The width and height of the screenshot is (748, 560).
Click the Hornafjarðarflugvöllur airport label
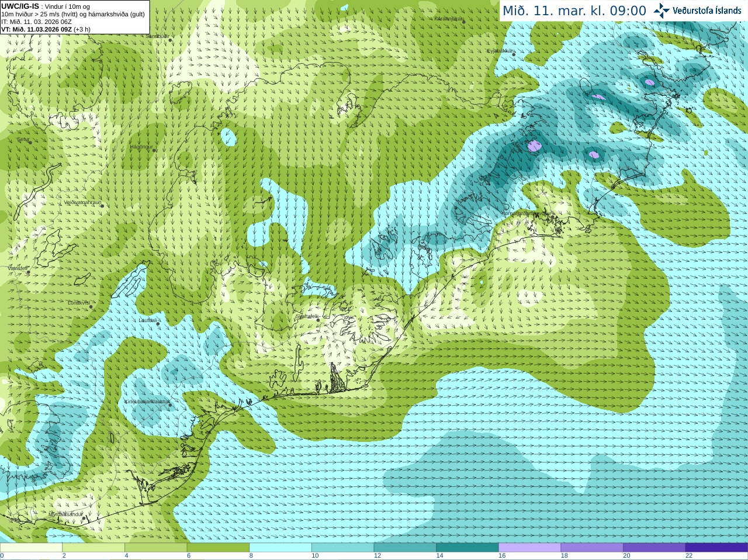coord(528,213)
